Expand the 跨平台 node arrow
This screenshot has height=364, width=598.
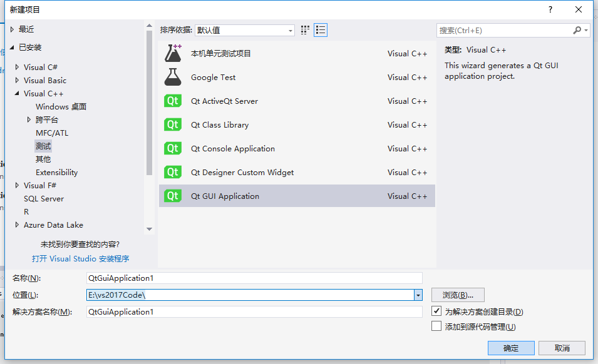point(29,119)
